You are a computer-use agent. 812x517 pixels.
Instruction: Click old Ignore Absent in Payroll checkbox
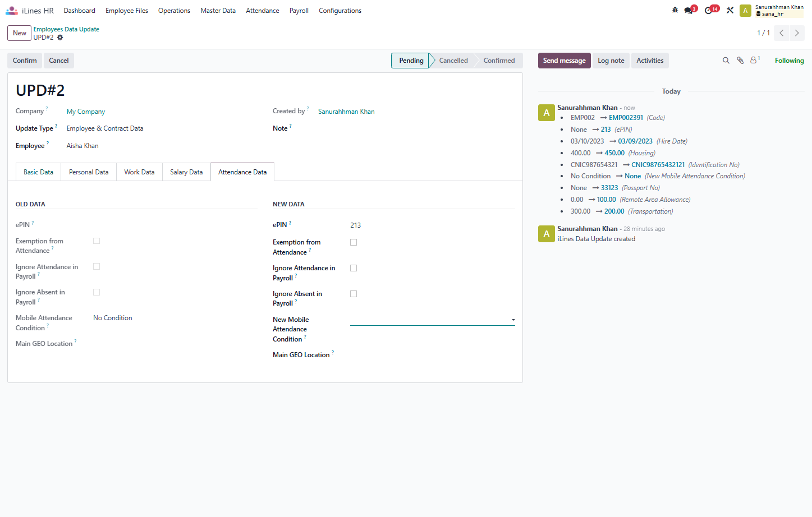[97, 293]
